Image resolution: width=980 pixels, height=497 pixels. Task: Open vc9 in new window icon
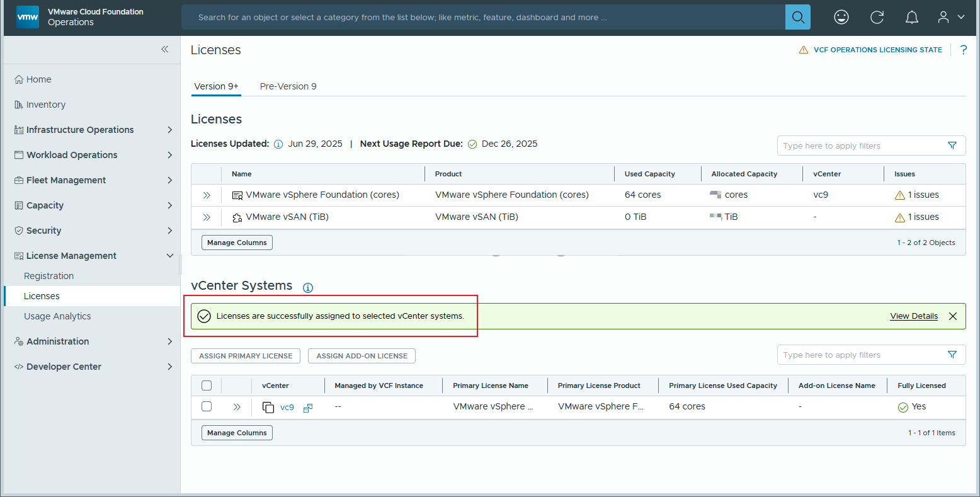[x=308, y=408]
